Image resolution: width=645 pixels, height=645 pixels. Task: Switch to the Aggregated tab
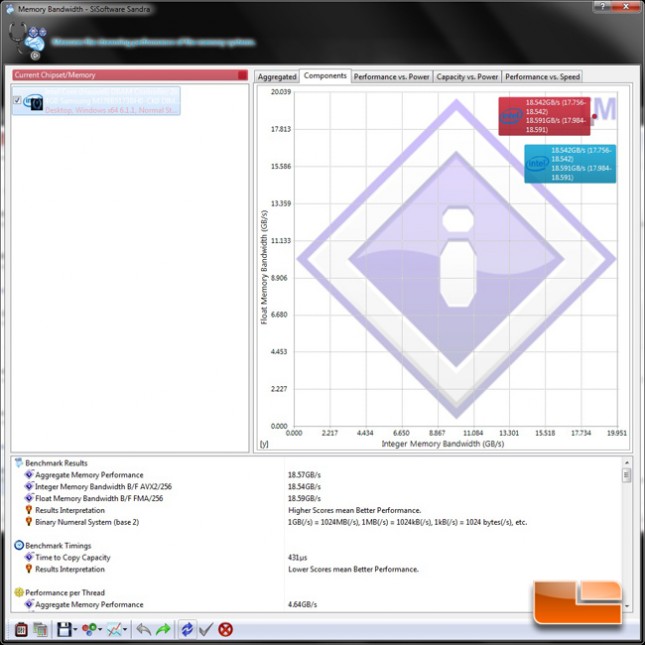(x=277, y=77)
